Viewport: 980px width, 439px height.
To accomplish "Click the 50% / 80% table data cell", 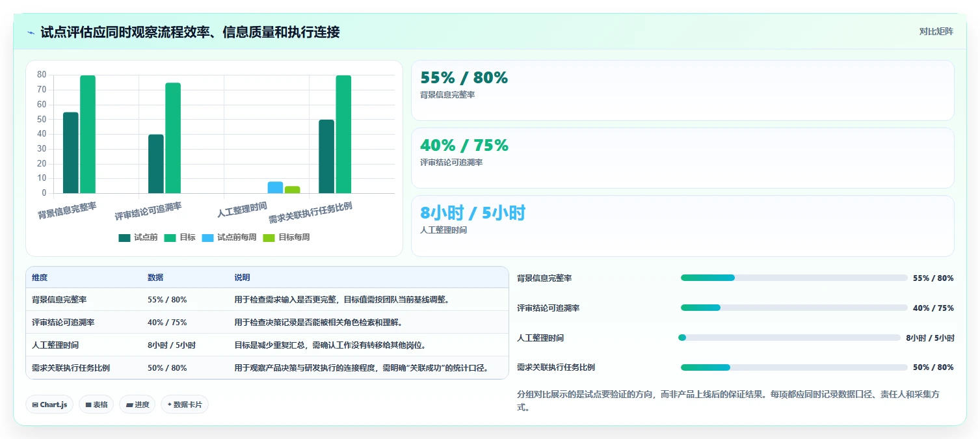I will (167, 367).
